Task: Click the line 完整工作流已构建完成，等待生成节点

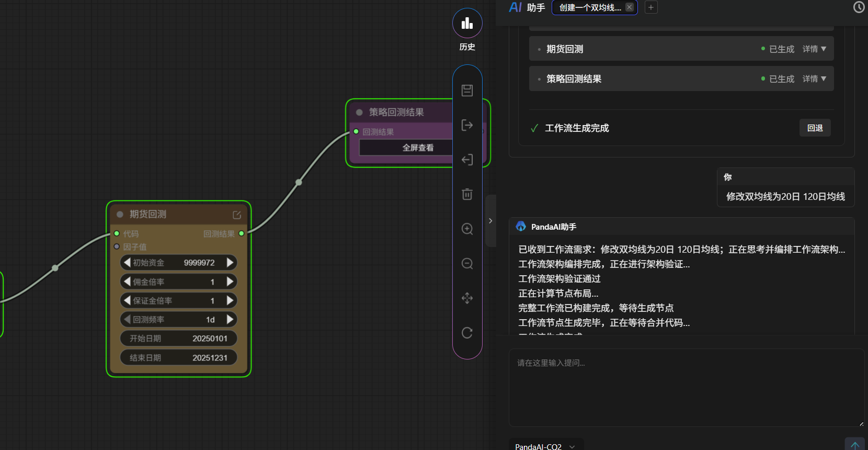Action: [x=596, y=308]
